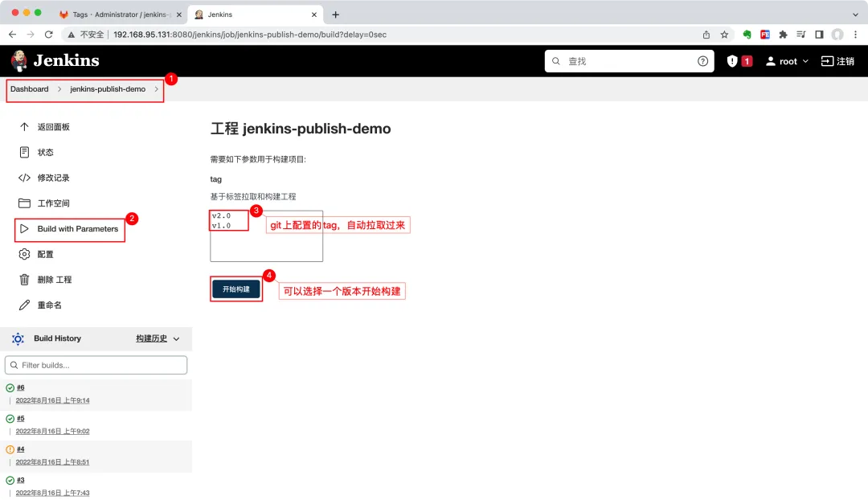The width and height of the screenshot is (868, 500).
Task: Open build #3 link
Action: (x=20, y=480)
